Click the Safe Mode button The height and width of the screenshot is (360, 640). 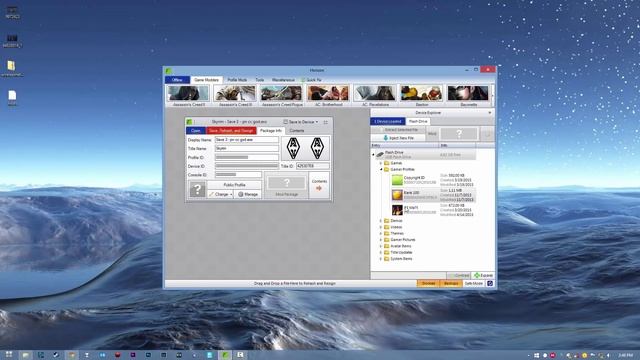click(x=473, y=283)
